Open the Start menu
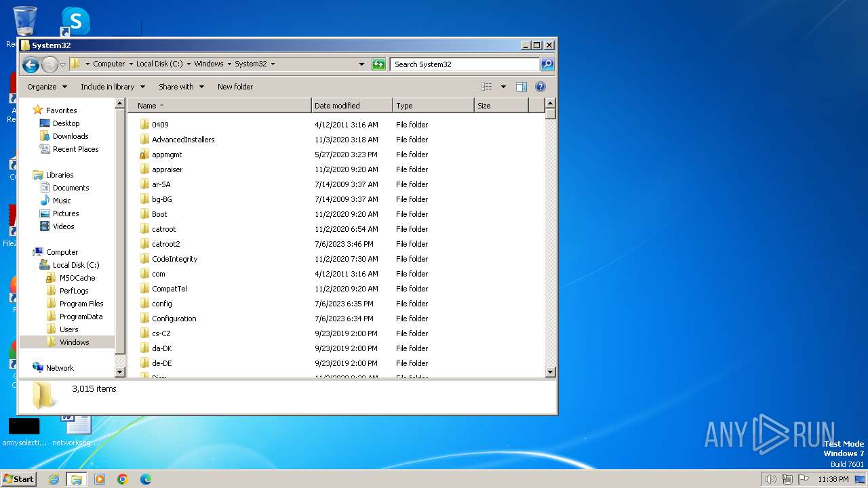Screen dimensions: 868x488 pyautogui.click(x=19, y=479)
